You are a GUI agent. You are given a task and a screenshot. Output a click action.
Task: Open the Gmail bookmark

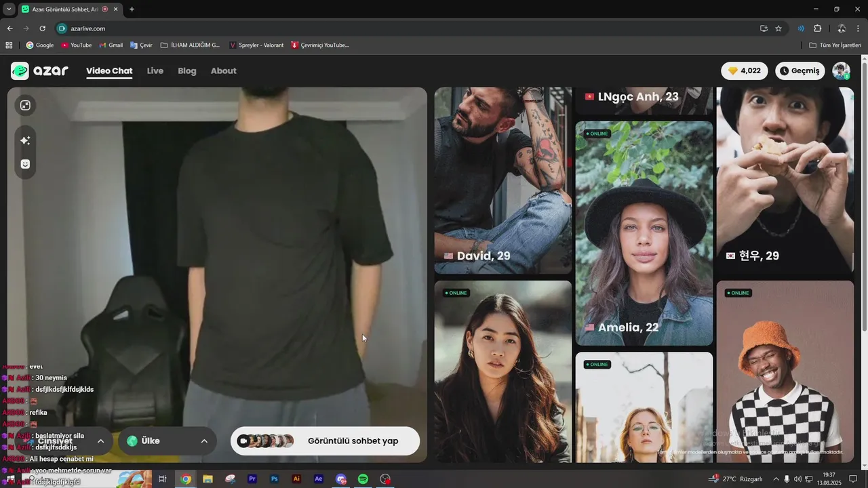tap(111, 45)
